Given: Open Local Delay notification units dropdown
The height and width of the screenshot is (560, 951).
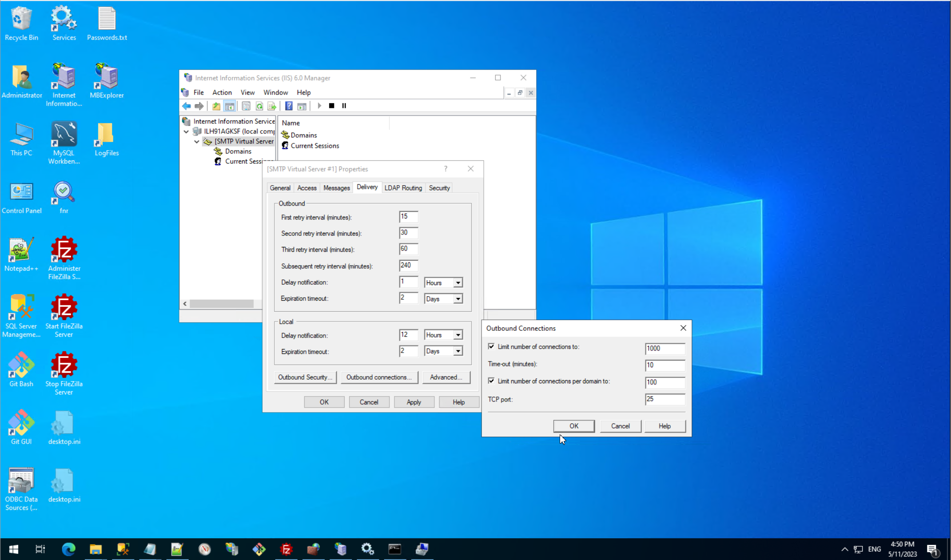Looking at the screenshot, I should [458, 335].
